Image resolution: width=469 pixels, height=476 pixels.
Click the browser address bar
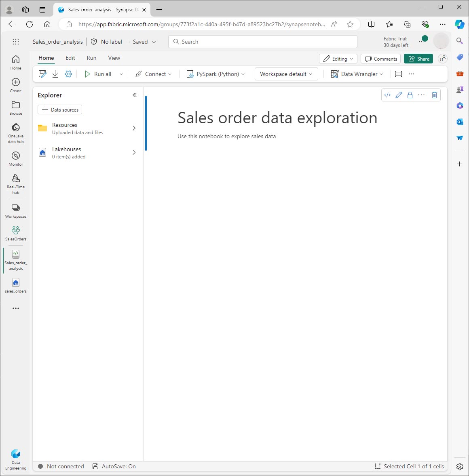coord(202,24)
